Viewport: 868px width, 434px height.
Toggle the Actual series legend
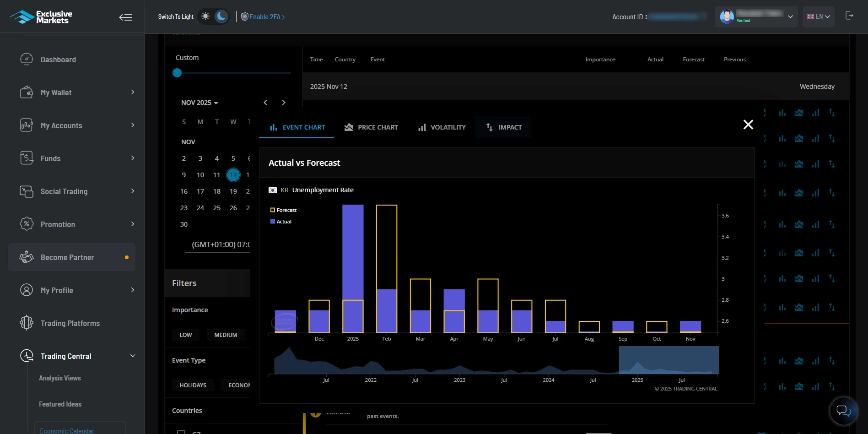click(281, 222)
